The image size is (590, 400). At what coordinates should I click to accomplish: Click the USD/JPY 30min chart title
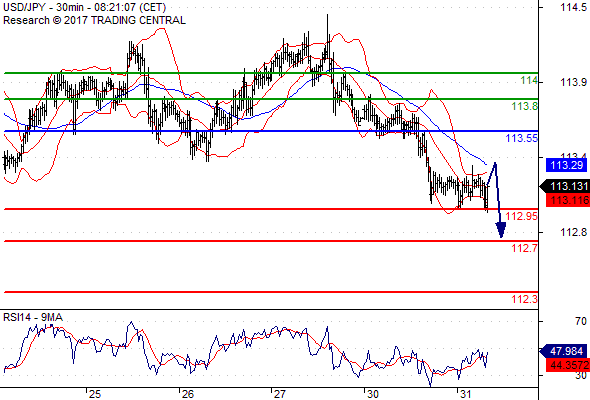pyautogui.click(x=84, y=8)
